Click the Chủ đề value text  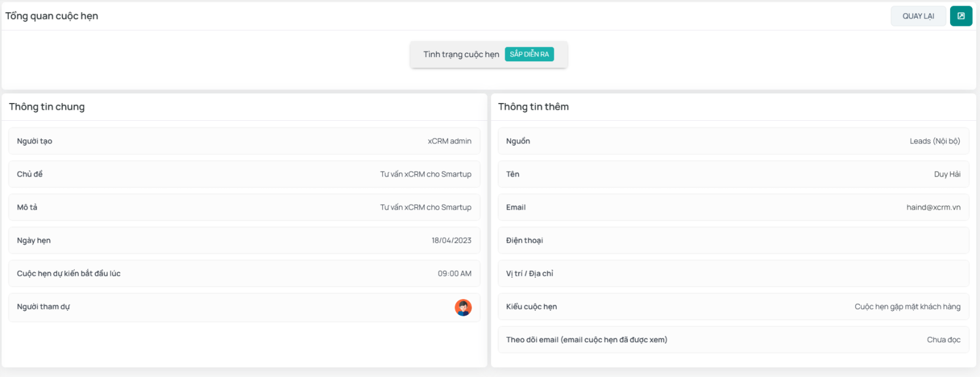pos(425,174)
